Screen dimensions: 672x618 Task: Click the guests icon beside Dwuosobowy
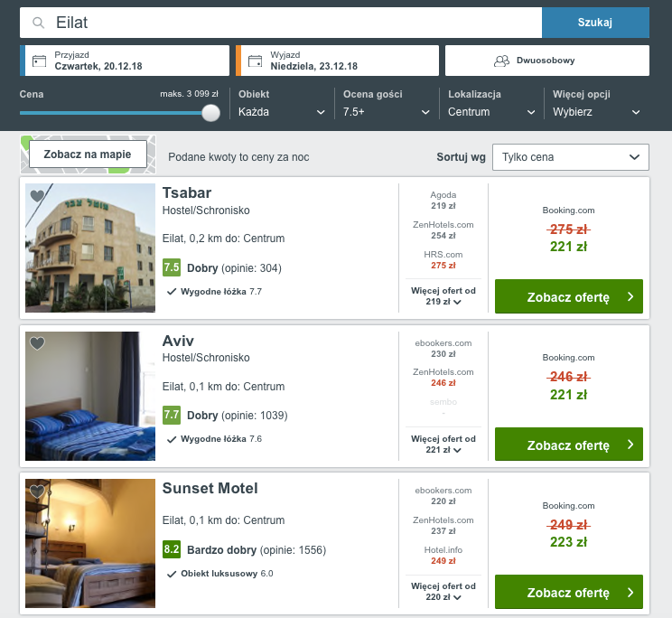coord(501,61)
